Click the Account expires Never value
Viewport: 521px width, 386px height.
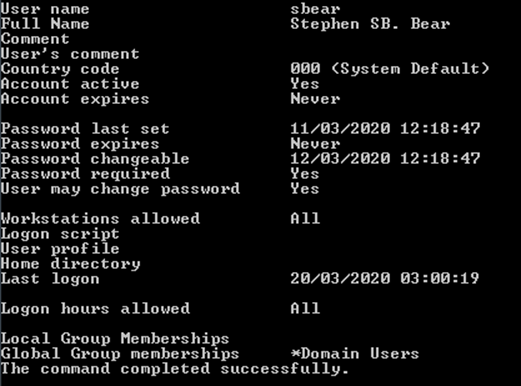315,99
